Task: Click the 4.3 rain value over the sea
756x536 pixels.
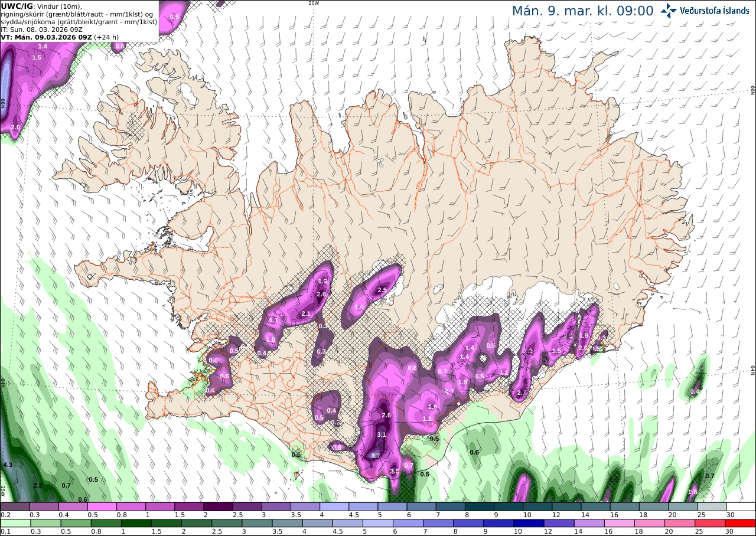Action: point(8,465)
